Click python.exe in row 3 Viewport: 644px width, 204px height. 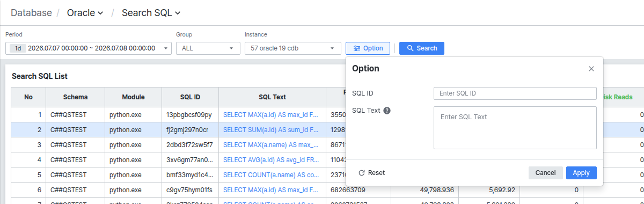point(126,145)
